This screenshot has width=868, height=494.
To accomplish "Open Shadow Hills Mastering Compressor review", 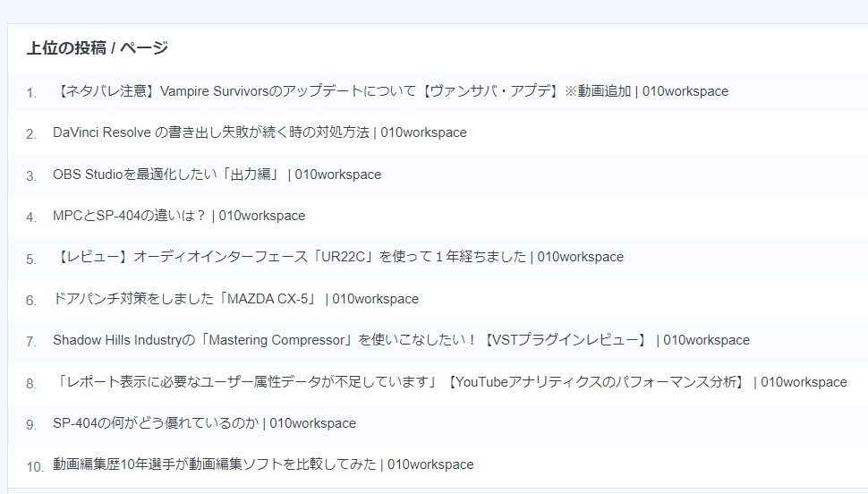I will click(402, 340).
